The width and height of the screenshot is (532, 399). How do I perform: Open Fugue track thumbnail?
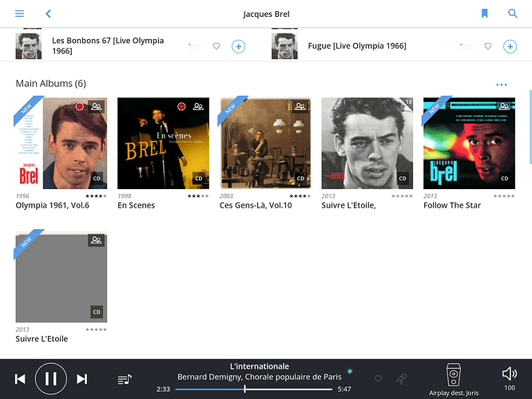click(284, 46)
